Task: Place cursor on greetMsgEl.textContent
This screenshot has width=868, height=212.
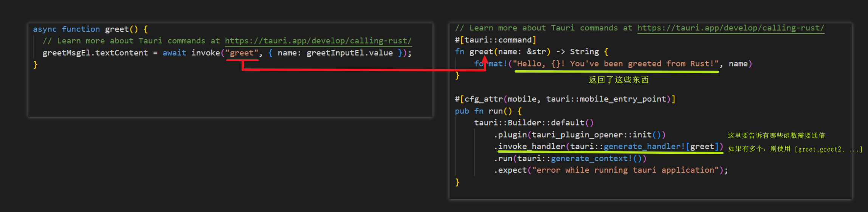Action: [95, 53]
